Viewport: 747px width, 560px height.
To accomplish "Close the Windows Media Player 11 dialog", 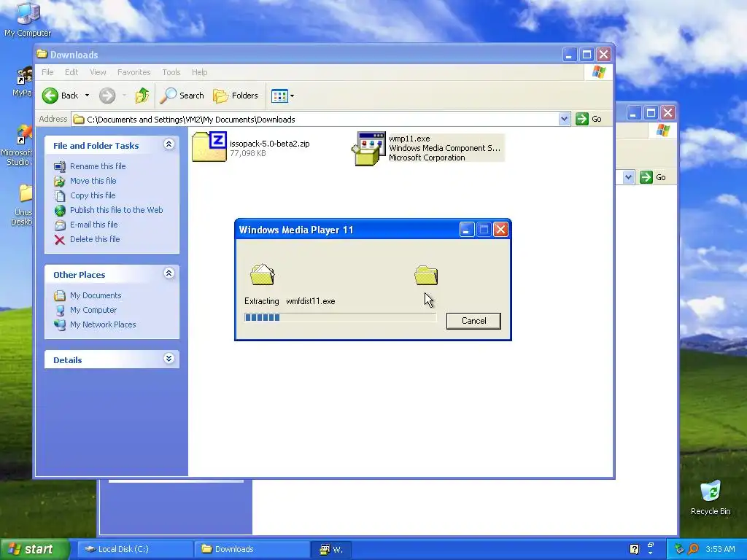I will [x=500, y=230].
